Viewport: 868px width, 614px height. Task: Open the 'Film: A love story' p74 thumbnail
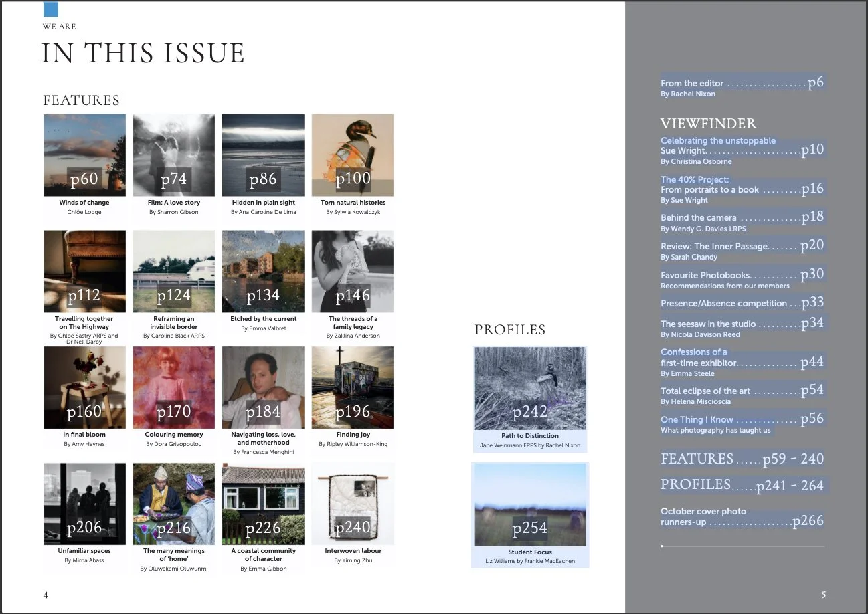tap(174, 155)
